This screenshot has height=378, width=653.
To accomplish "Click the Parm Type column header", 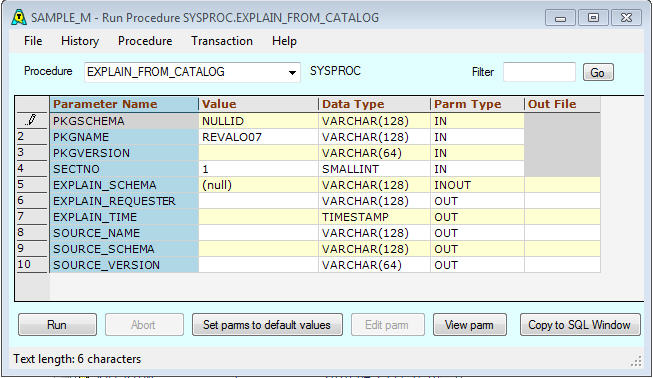I will click(x=477, y=104).
